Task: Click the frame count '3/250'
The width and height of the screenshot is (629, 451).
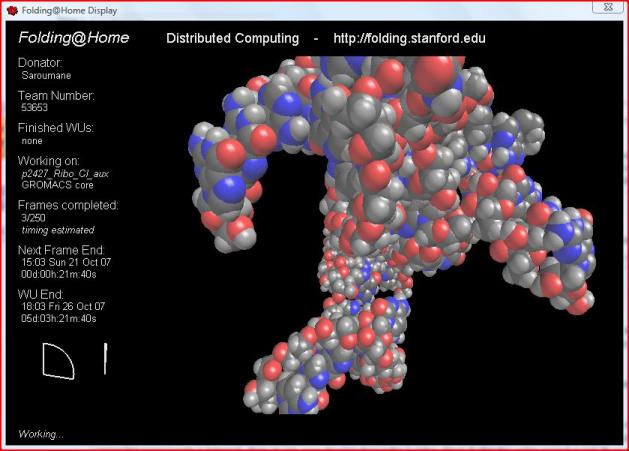Action: pos(33,218)
